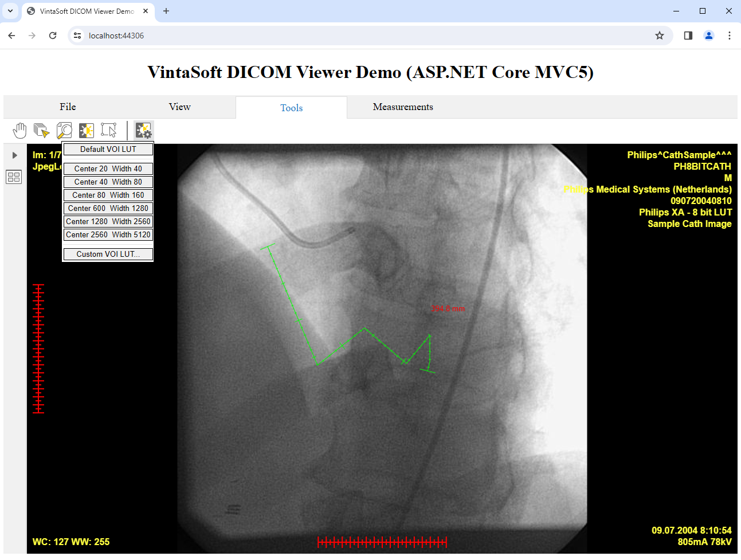The image size is (741, 560).
Task: Go to the Measurements tab
Action: click(x=403, y=107)
